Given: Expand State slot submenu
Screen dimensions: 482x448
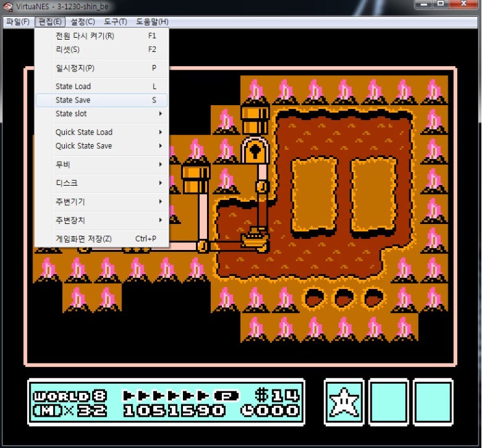Looking at the screenshot, I should 102,114.
